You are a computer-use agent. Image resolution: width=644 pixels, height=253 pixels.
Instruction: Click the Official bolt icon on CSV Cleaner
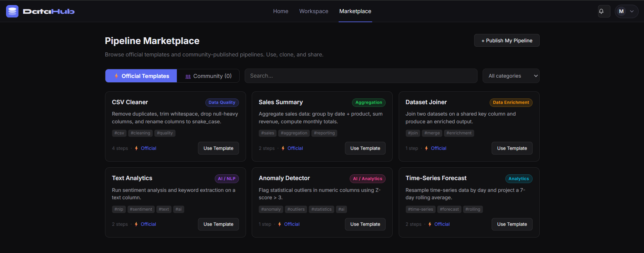click(x=136, y=148)
